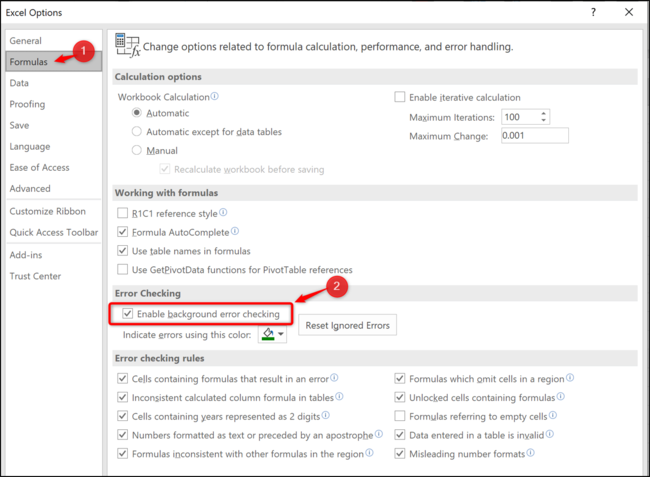Click the Maximum Change input field

(535, 136)
